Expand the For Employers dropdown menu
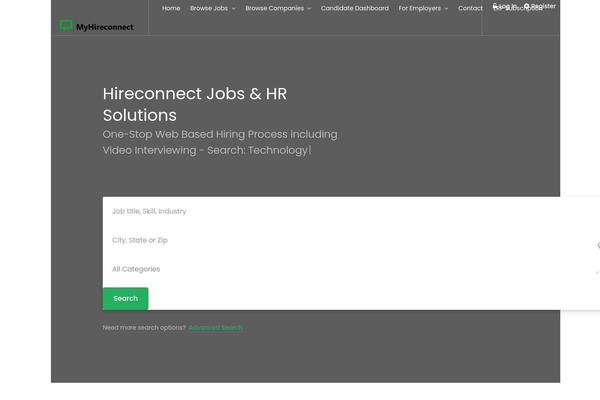Screen dimensions: 600x400 [423, 8]
